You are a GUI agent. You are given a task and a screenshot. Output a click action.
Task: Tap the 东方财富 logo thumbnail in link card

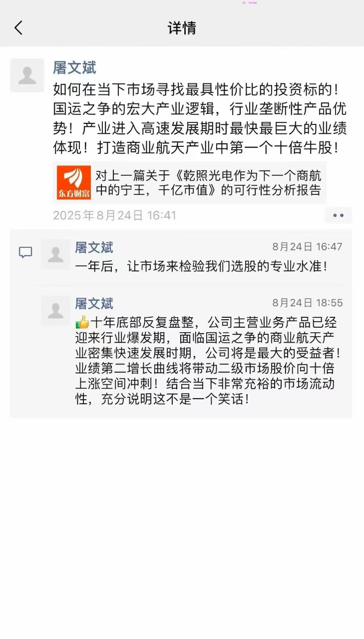pyautogui.click(x=74, y=183)
